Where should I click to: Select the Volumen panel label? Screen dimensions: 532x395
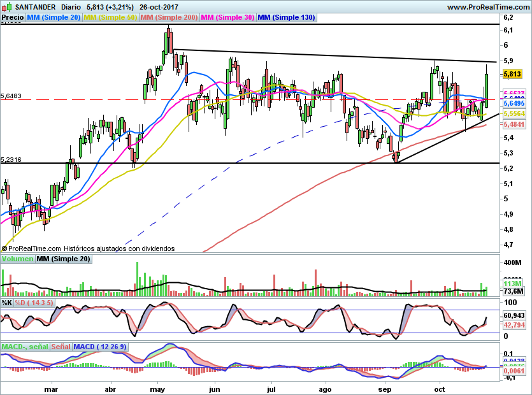[17, 259]
